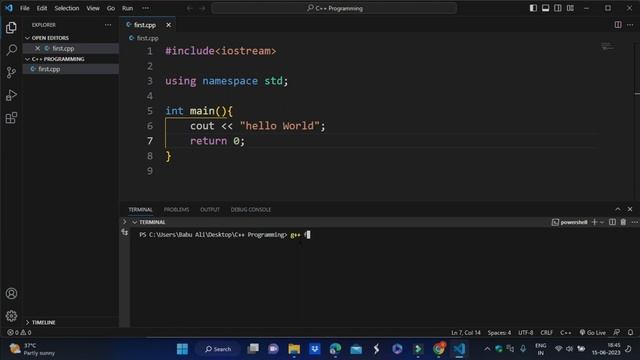
Task: Open the Run and Debug view
Action: [11, 95]
